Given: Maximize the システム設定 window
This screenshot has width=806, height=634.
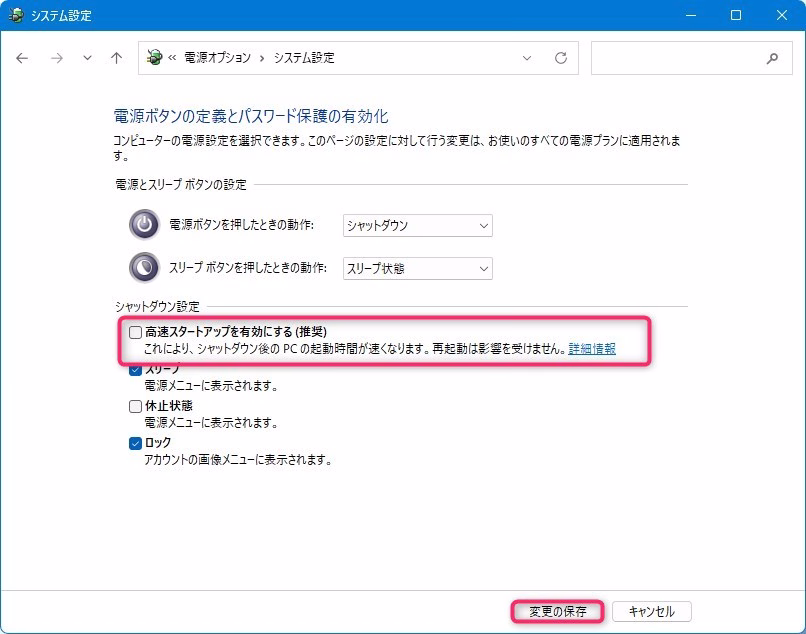Looking at the screenshot, I should pos(736,15).
